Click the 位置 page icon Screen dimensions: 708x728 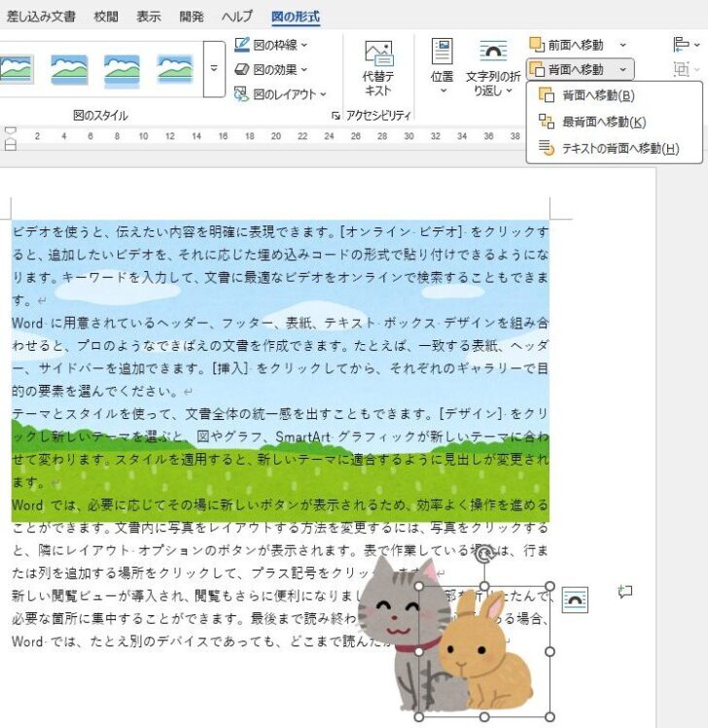click(x=442, y=52)
